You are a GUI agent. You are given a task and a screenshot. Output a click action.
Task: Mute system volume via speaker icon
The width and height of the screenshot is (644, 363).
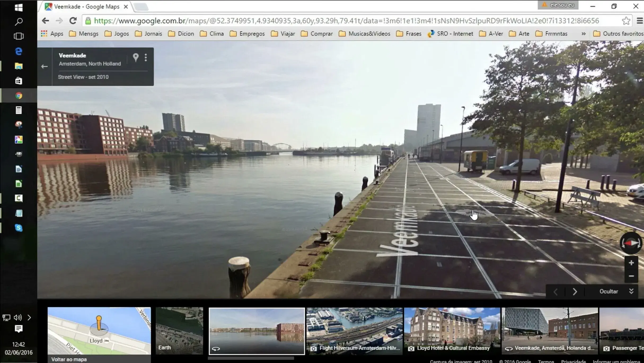coord(17,317)
